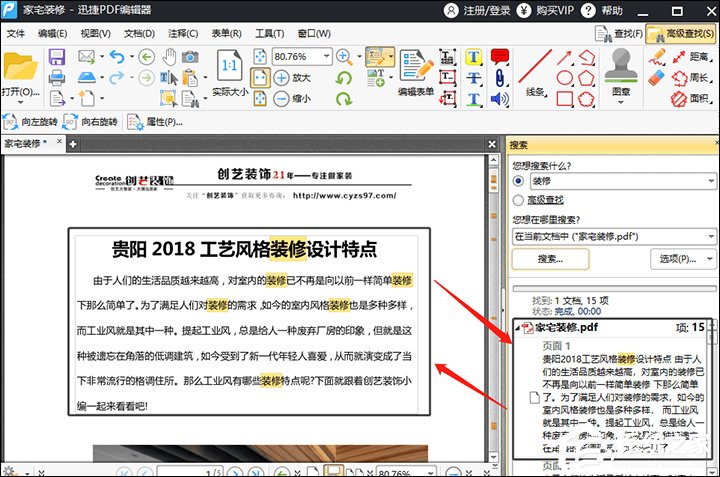Open the zoom percentage dropdown

326,57
